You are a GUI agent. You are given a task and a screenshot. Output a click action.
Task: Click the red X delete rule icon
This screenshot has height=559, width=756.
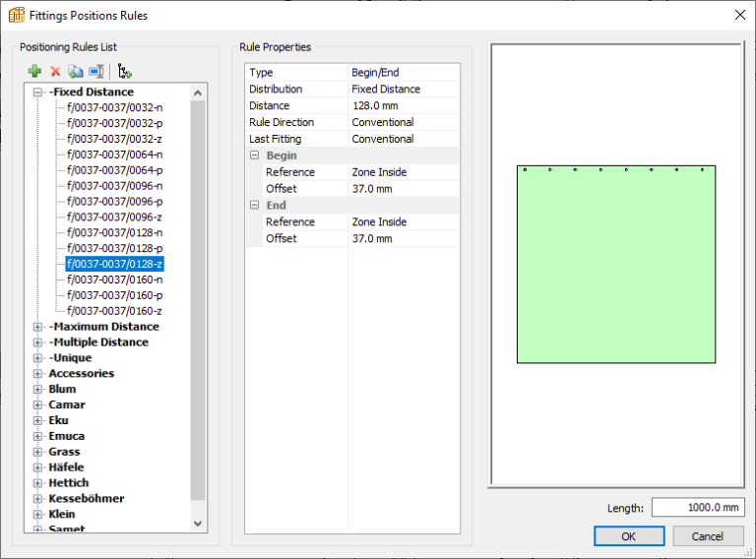[55, 72]
